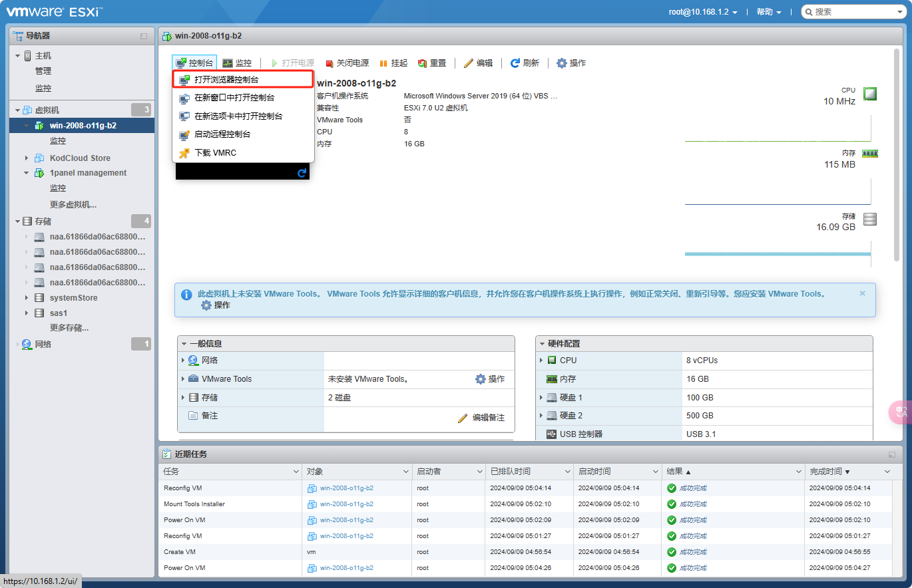The image size is (912, 588).
Task: Minimize the 近期任务 recent tasks panel
Action: (x=891, y=455)
